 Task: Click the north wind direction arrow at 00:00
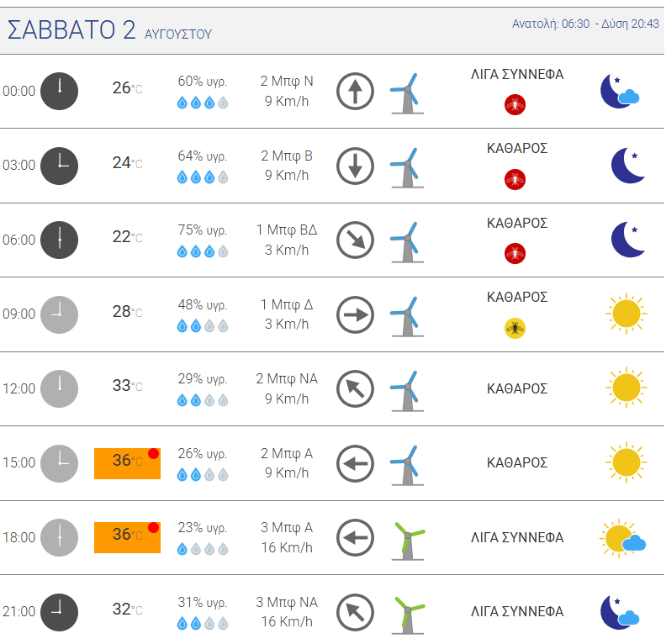(x=355, y=91)
